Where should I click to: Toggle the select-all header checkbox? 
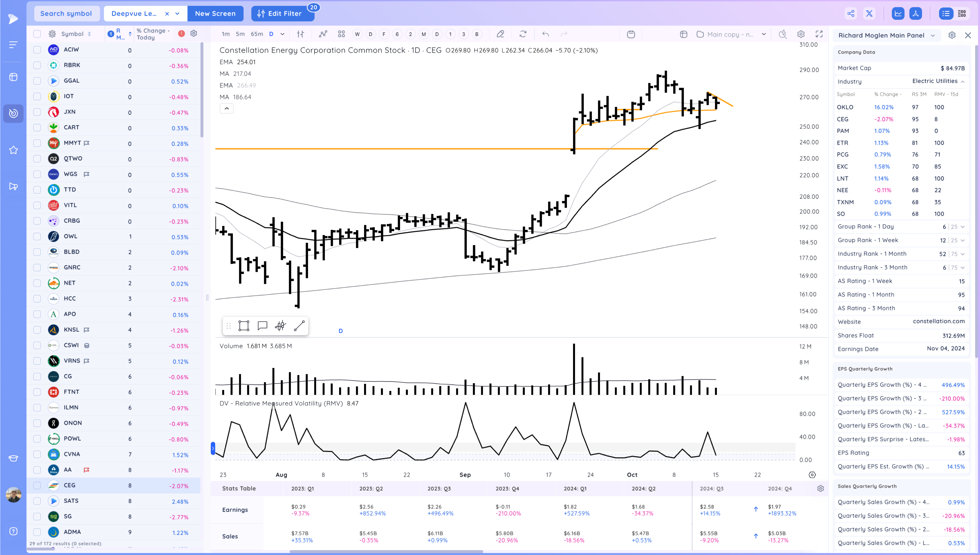[x=37, y=34]
